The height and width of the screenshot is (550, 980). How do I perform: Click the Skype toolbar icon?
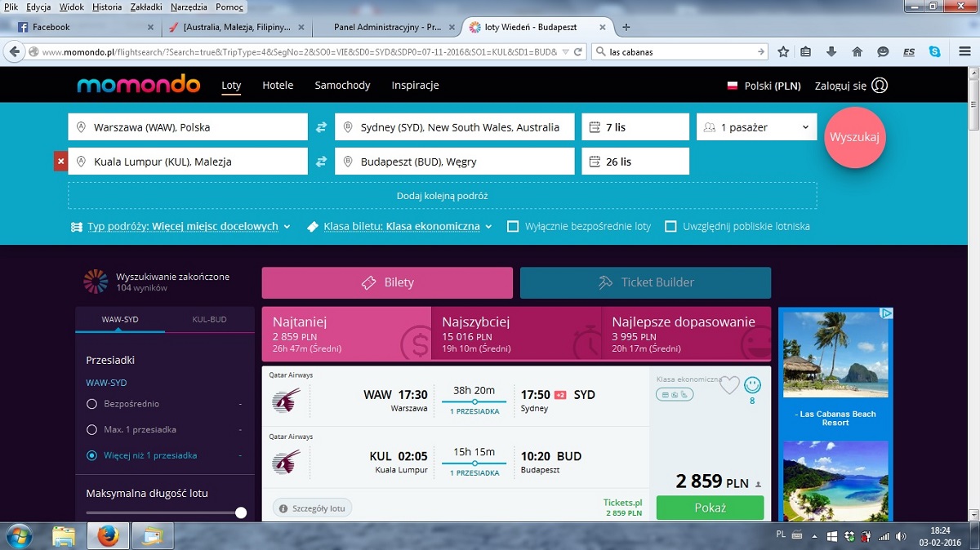tap(934, 51)
